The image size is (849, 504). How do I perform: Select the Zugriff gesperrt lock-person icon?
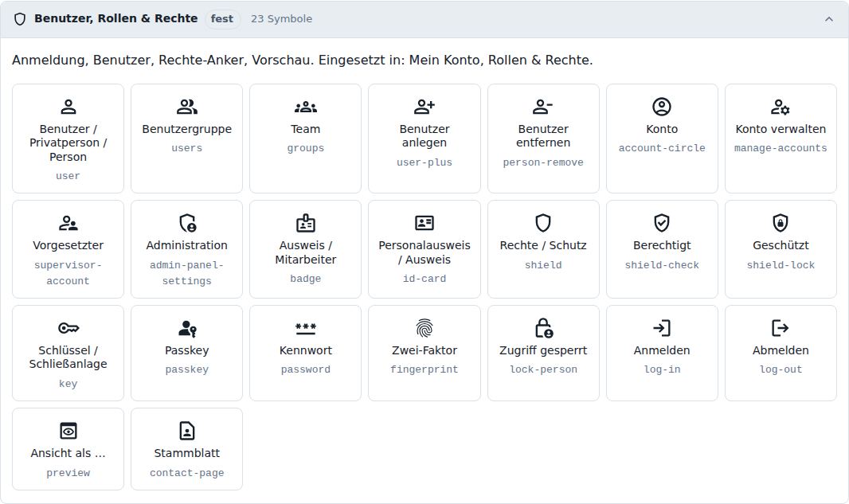pos(543,328)
